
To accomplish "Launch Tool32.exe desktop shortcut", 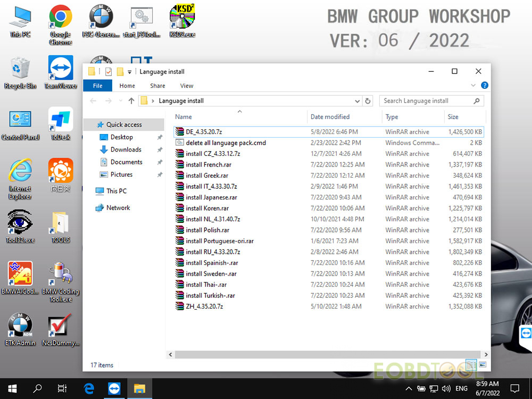I will 20,227.
